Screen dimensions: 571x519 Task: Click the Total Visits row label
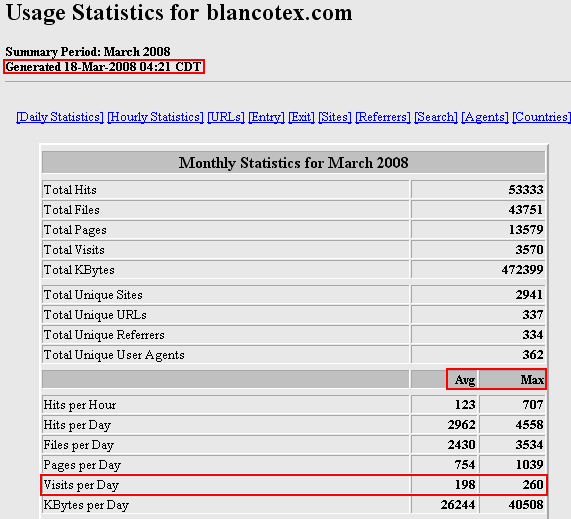tap(74, 250)
